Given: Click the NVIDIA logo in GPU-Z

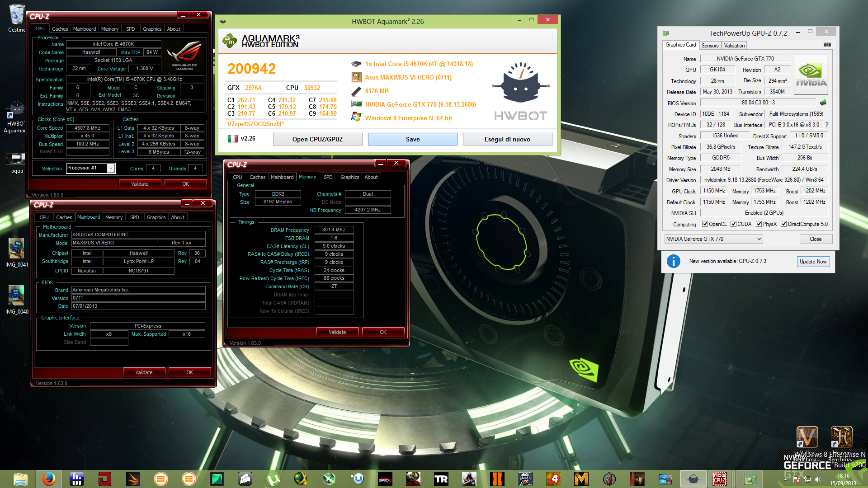Looking at the screenshot, I should click(811, 75).
